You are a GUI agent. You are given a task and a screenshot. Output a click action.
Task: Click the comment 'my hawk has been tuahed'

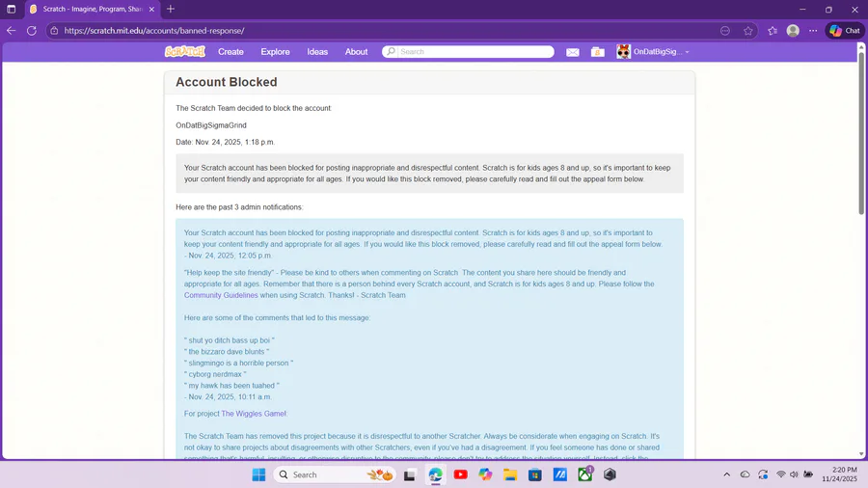click(x=231, y=386)
